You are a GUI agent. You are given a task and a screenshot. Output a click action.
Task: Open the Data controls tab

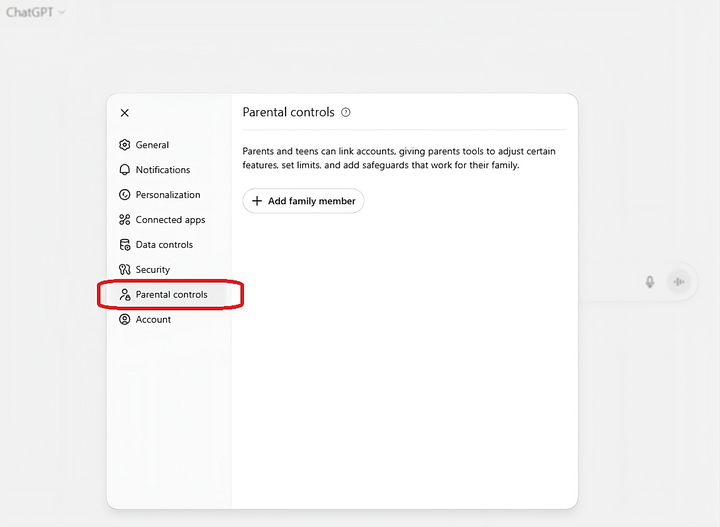tap(164, 245)
